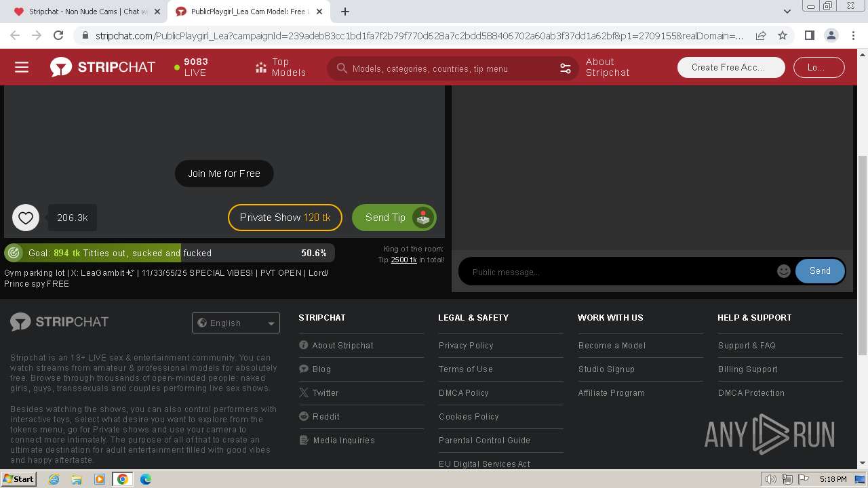The height and width of the screenshot is (488, 868).
Task: Open the Studio Signup link
Action: (606, 369)
